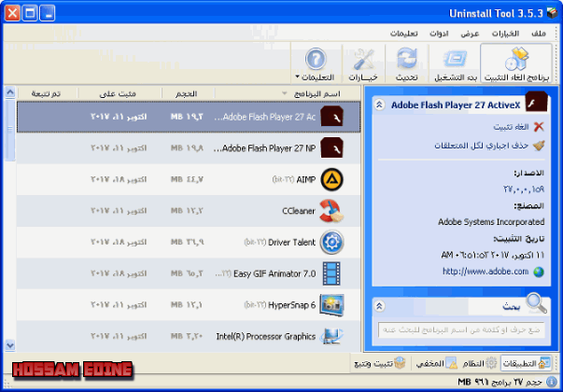Open the Help button dropdown arrow
Image resolution: width=563 pixels, height=392 pixels.
tap(297, 77)
